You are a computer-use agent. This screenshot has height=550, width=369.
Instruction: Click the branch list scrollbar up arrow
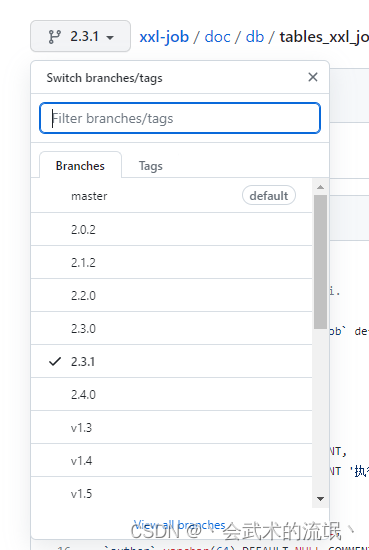[320, 187]
